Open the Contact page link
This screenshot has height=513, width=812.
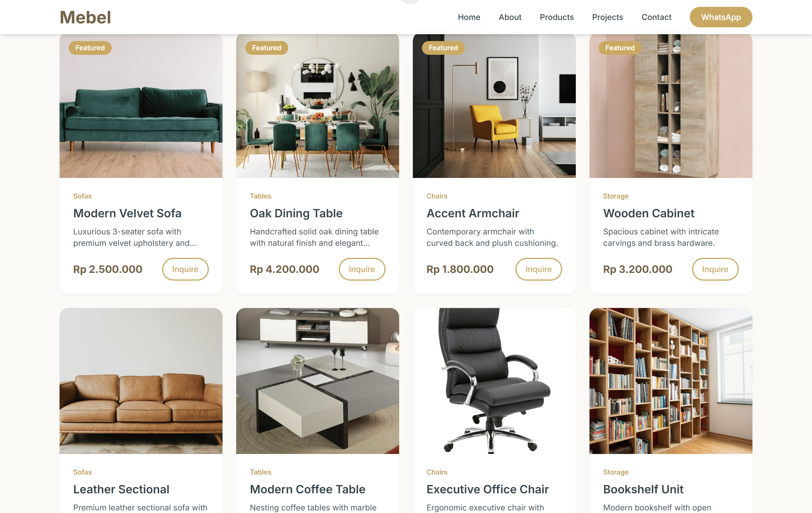[656, 17]
